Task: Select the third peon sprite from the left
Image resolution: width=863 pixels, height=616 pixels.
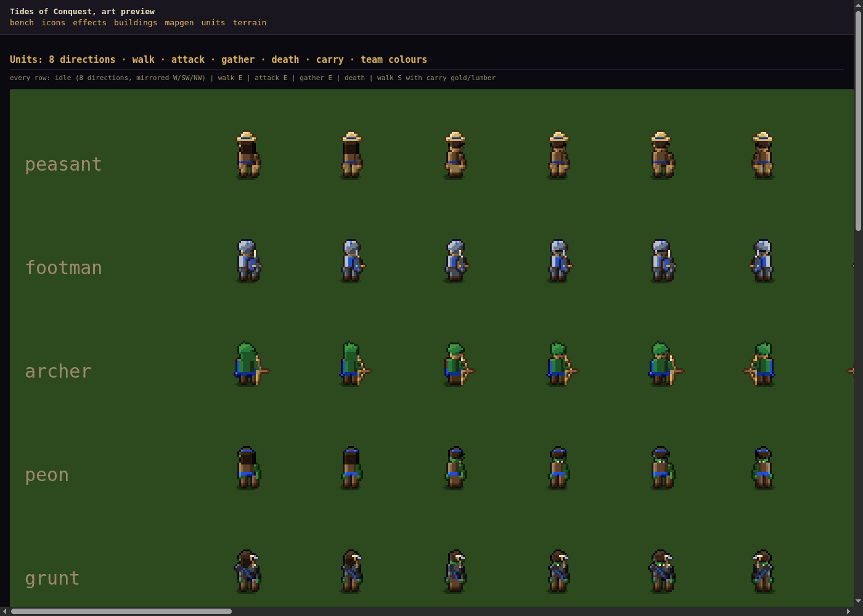Action: click(455, 468)
